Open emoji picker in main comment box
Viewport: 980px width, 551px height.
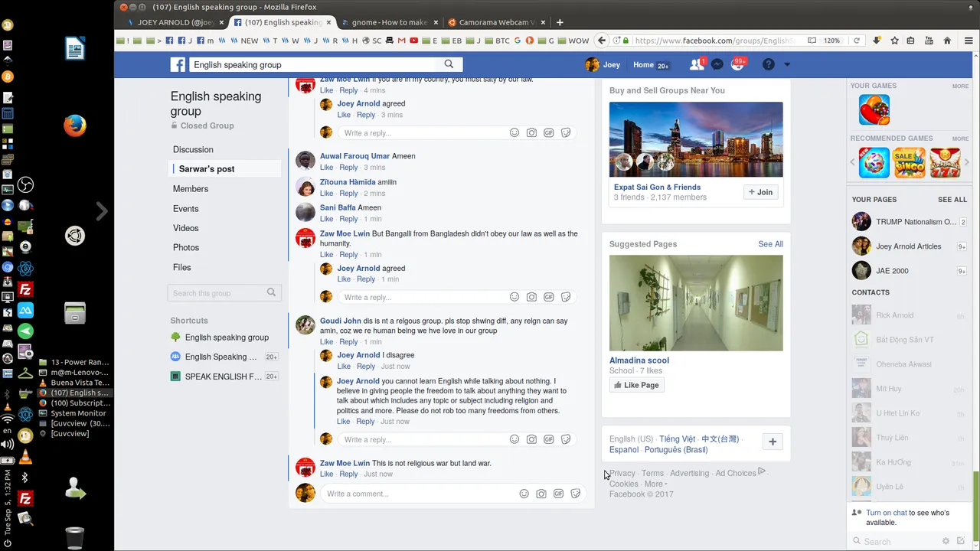(x=524, y=494)
